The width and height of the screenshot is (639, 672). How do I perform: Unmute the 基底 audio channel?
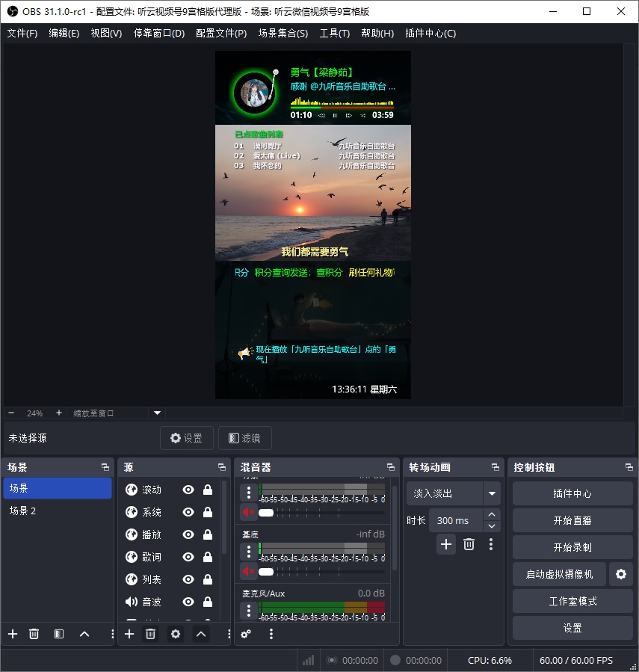[x=248, y=571]
